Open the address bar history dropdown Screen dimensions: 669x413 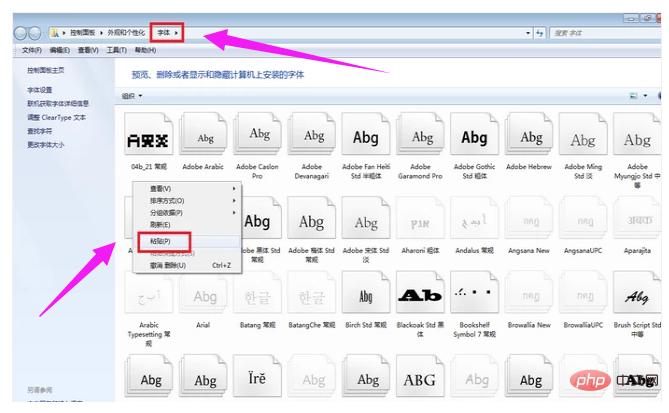click(528, 33)
